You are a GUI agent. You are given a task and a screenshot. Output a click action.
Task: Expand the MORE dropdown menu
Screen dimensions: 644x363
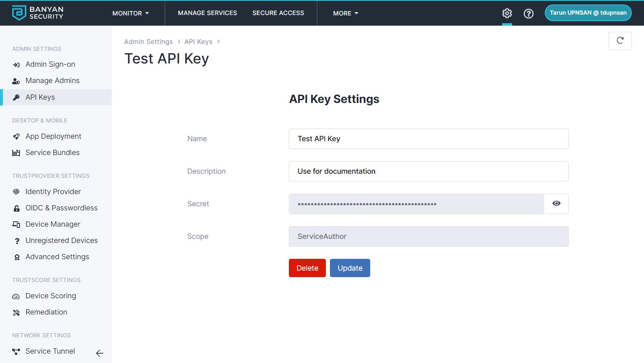[x=345, y=13]
